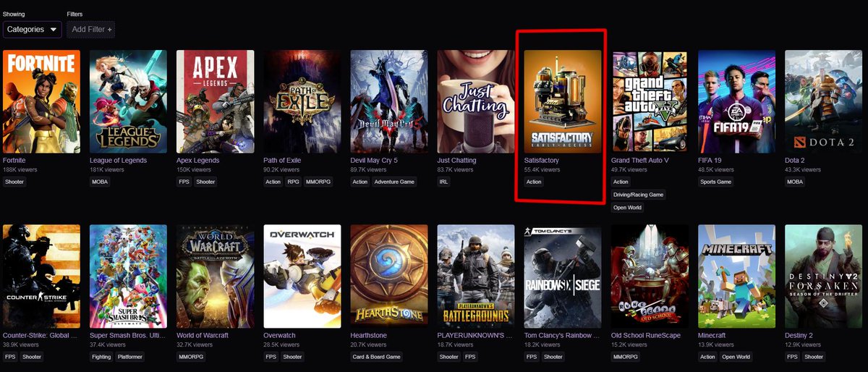
Task: Select the Platformer tag
Action: click(x=130, y=357)
